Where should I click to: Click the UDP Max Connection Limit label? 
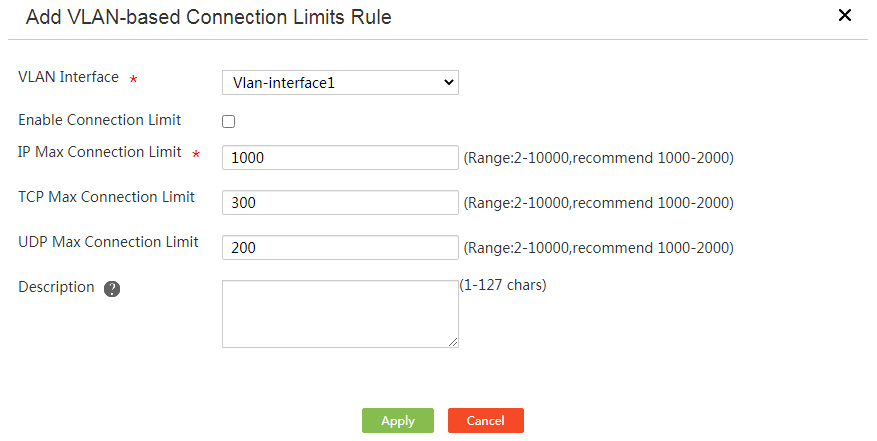click(x=108, y=242)
